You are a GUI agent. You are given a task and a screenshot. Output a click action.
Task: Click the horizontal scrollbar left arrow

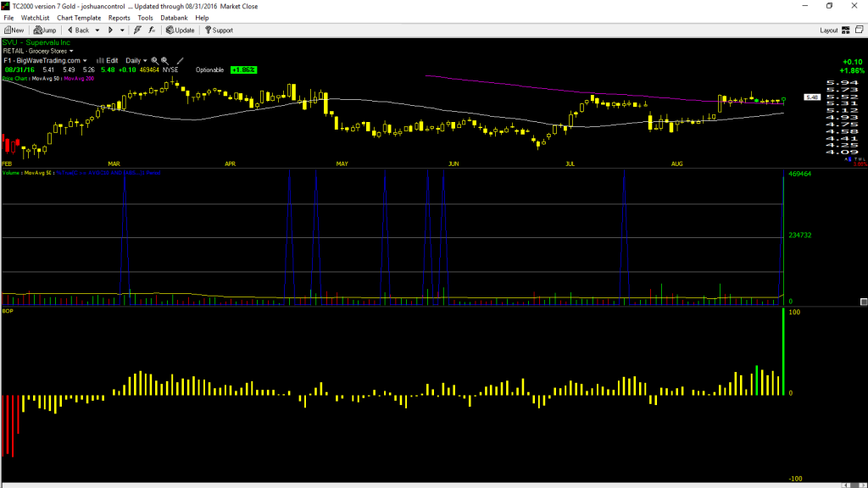(x=847, y=485)
